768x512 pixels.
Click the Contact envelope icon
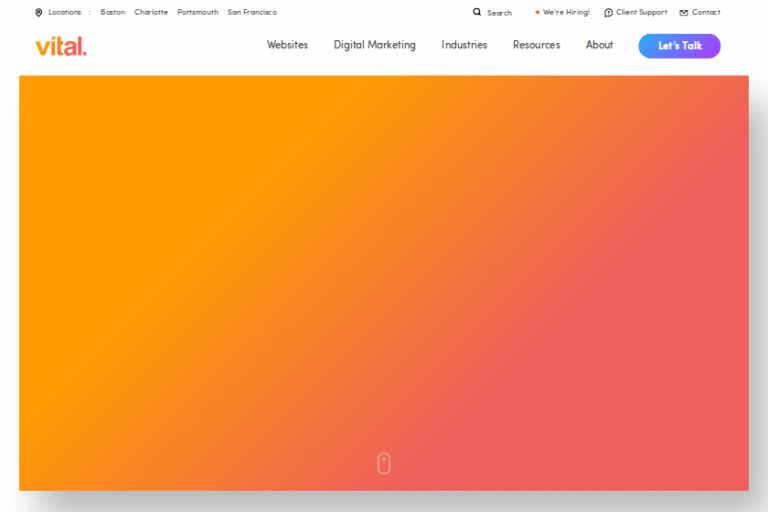684,13
